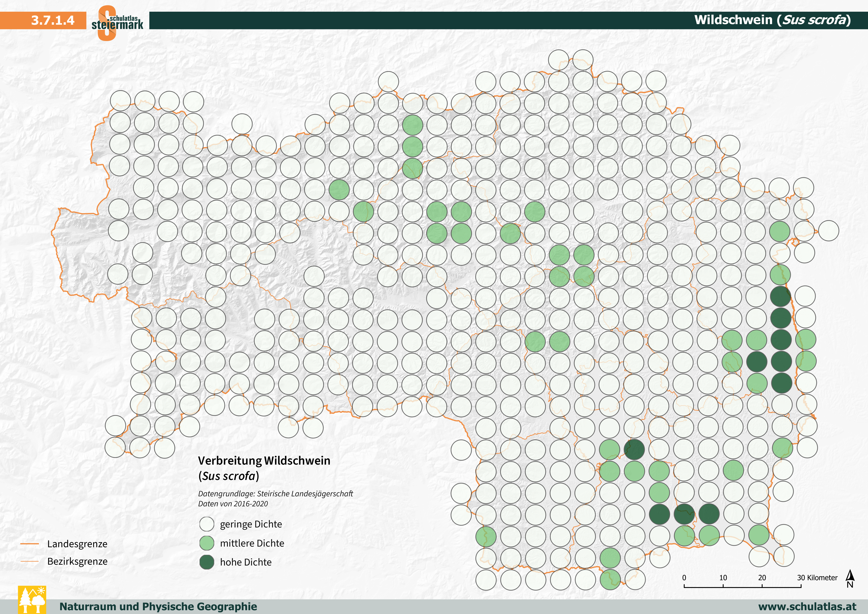
Task: Open the www.schulatlas.at link
Action: [x=807, y=606]
